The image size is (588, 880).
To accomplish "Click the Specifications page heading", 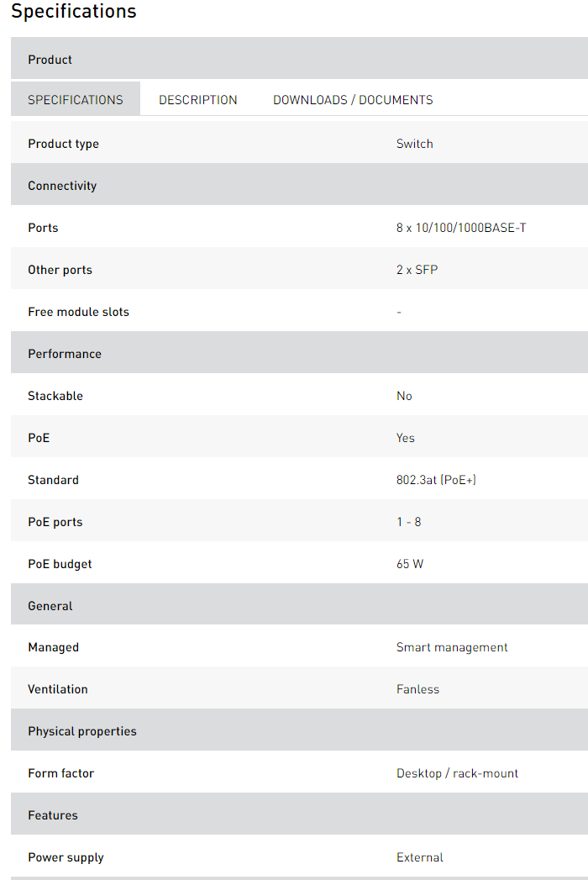I will point(74,12).
